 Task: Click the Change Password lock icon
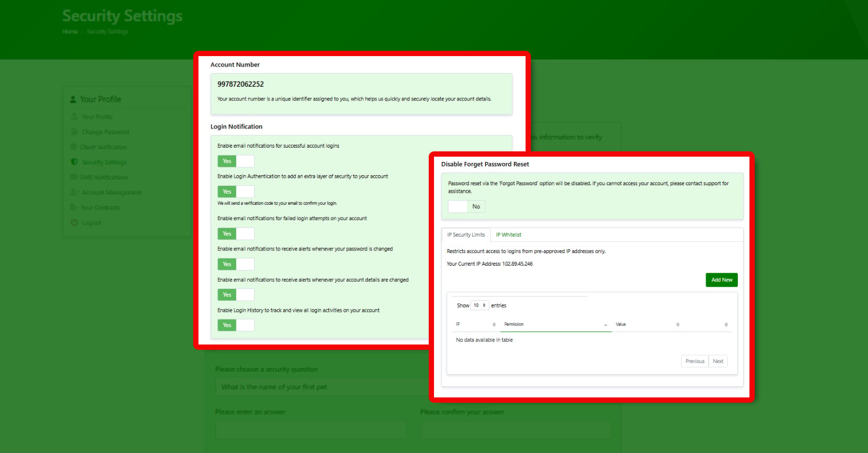74,132
